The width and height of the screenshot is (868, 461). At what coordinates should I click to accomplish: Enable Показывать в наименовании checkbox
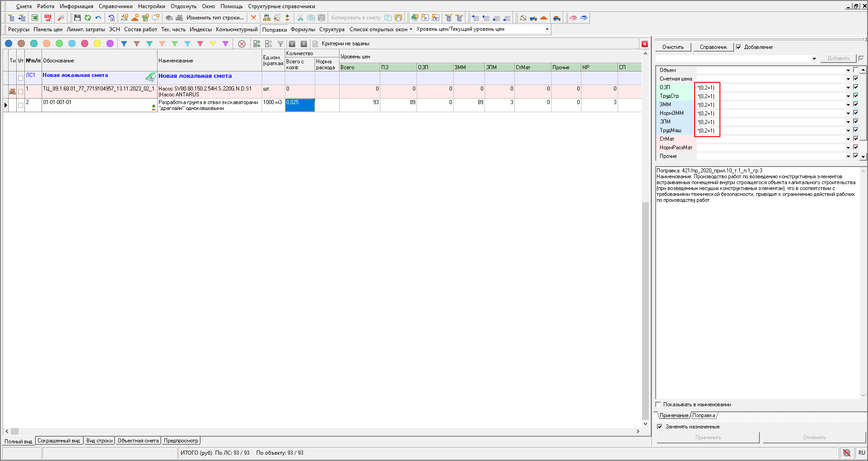(x=658, y=404)
